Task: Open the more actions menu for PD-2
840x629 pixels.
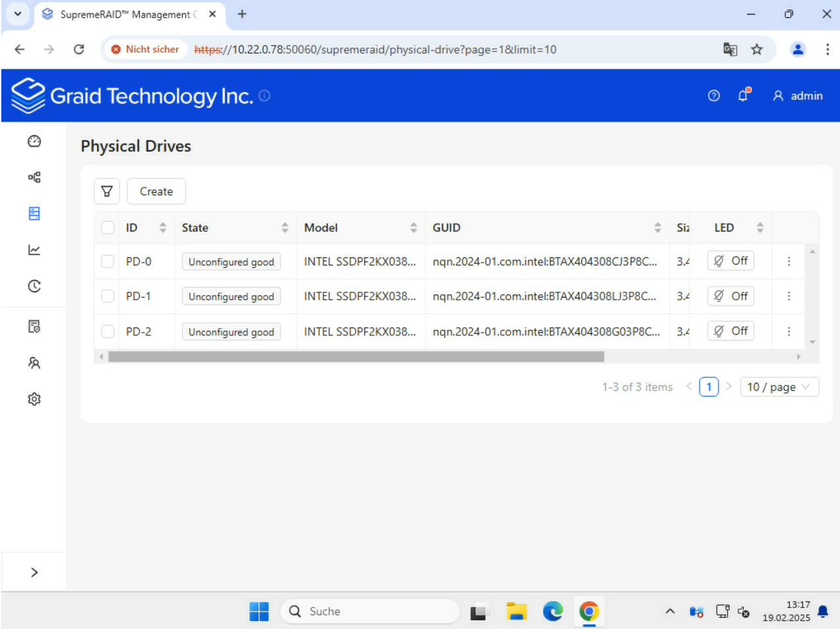Action: click(x=789, y=331)
